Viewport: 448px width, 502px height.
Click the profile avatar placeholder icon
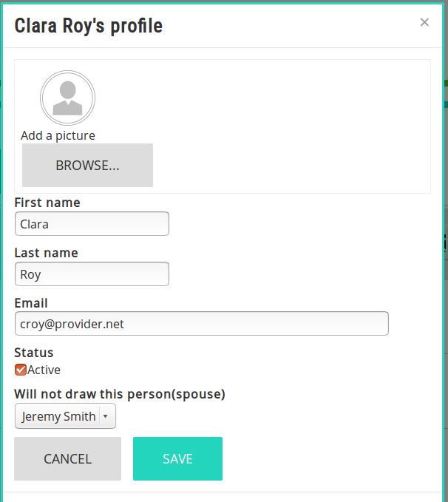pyautogui.click(x=67, y=98)
